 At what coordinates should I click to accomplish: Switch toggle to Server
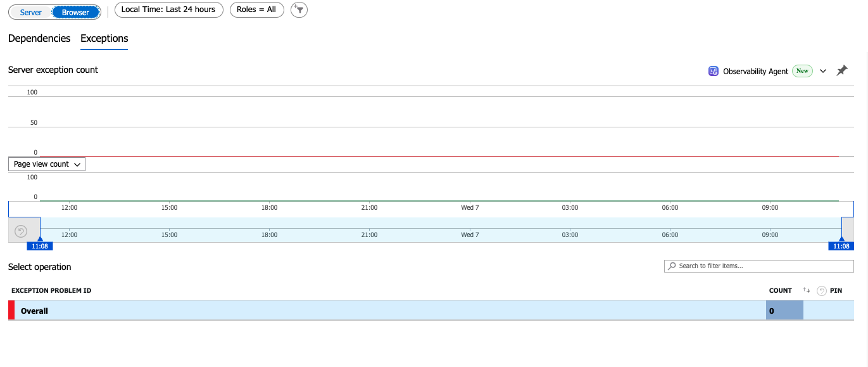[x=31, y=12]
